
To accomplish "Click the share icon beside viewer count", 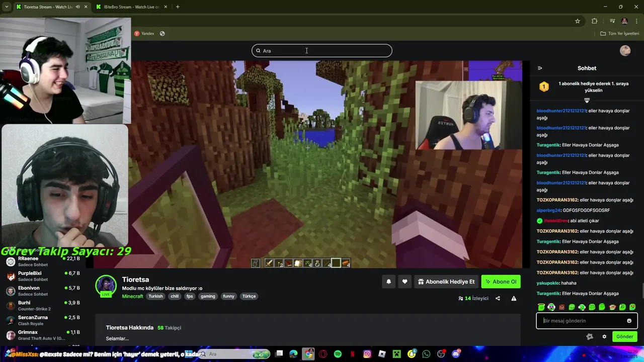I will point(498,298).
